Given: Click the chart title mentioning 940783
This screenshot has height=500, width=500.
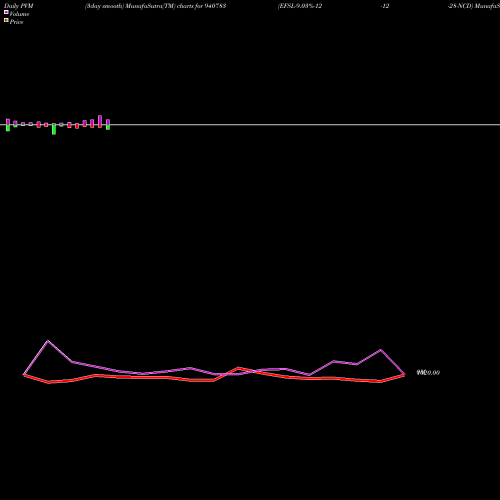Looking at the screenshot, I should point(155,6).
